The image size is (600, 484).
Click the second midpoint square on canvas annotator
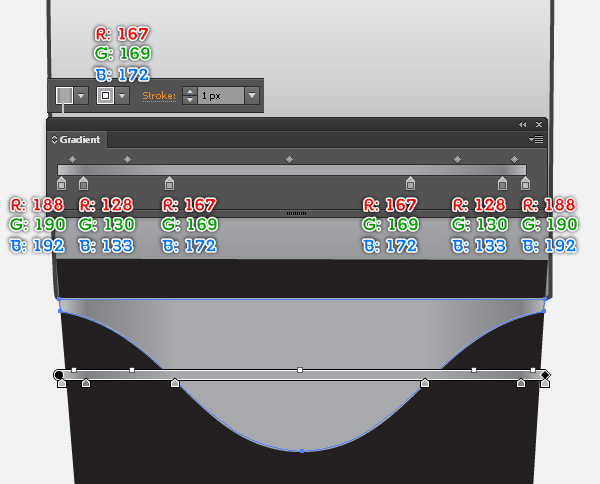click(132, 370)
